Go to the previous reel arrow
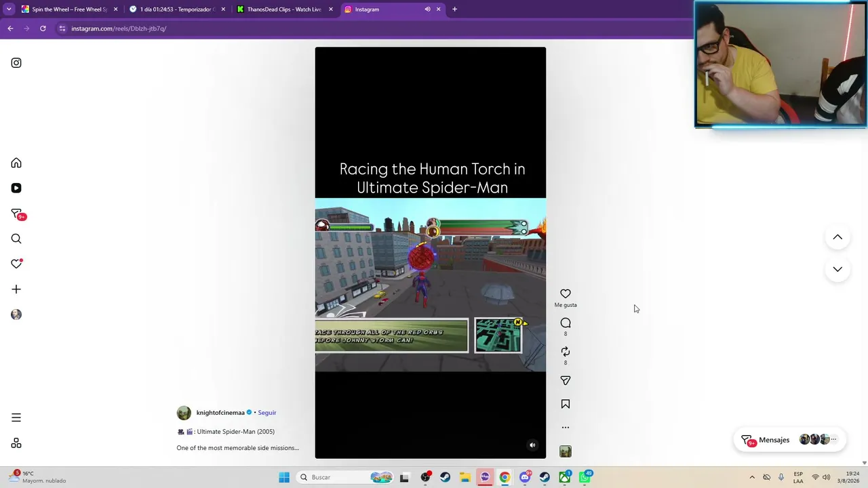This screenshot has height=488, width=868. click(x=837, y=237)
